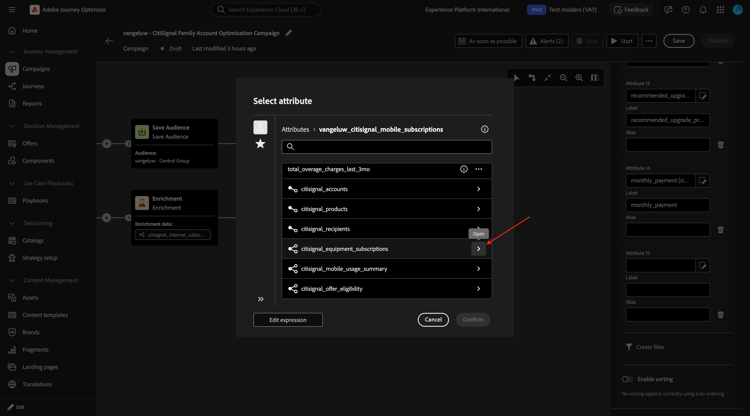Edit campaign name with pencil icon
The height and width of the screenshot is (416, 750).
pyautogui.click(x=288, y=33)
